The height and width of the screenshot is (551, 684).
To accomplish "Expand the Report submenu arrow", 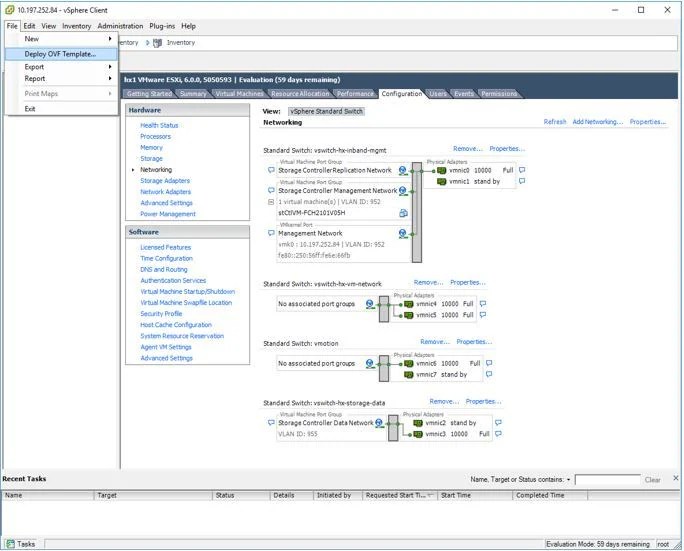I will point(110,79).
